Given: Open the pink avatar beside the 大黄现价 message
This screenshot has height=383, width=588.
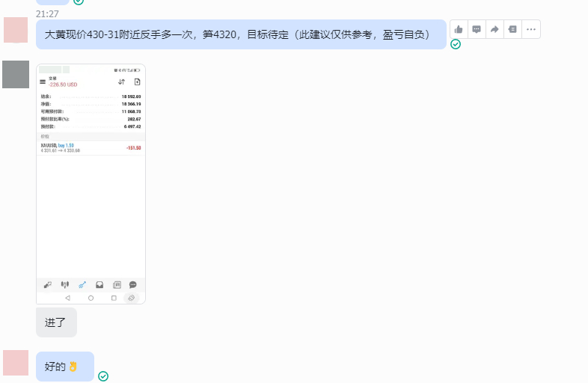Looking at the screenshot, I should tap(16, 30).
